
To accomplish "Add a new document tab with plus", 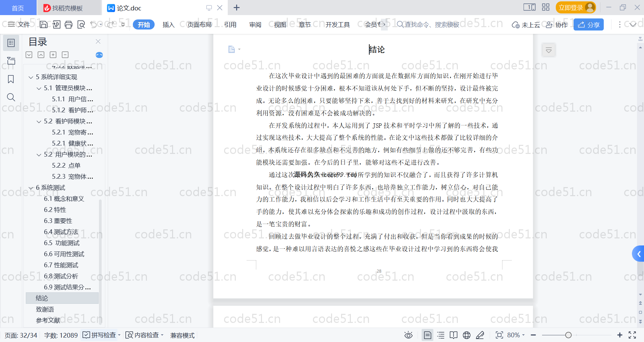I will (x=236, y=7).
